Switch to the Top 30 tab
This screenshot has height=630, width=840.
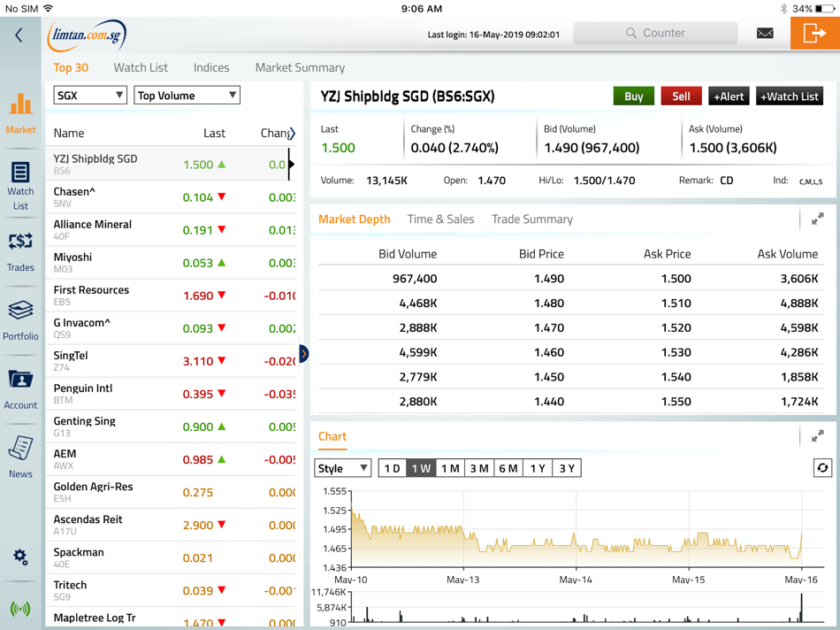point(71,67)
